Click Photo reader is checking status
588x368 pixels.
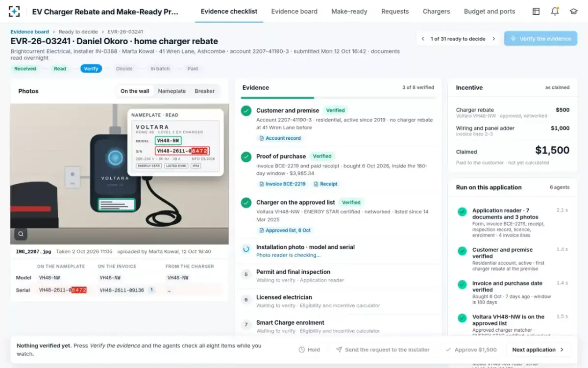pyautogui.click(x=288, y=255)
